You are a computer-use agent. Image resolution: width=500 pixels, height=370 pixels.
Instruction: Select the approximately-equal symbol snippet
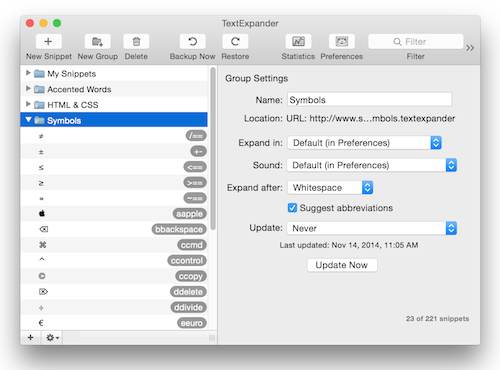pyautogui.click(x=41, y=199)
